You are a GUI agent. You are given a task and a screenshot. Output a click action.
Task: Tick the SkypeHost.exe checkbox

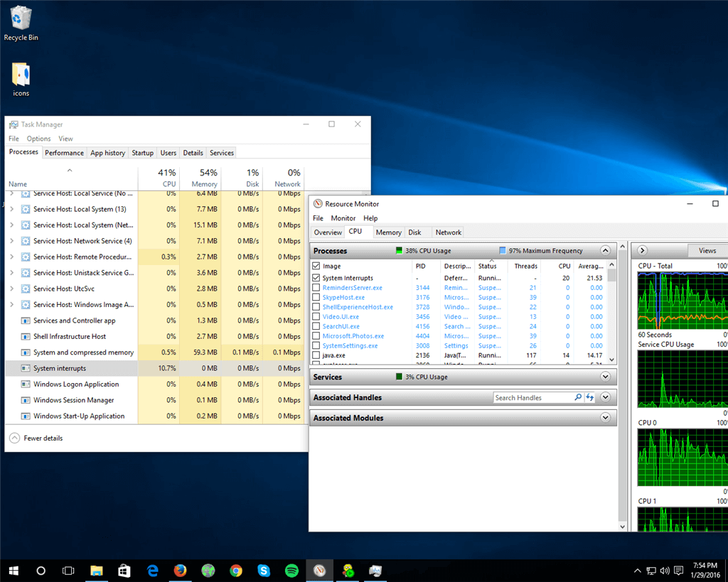(316, 298)
